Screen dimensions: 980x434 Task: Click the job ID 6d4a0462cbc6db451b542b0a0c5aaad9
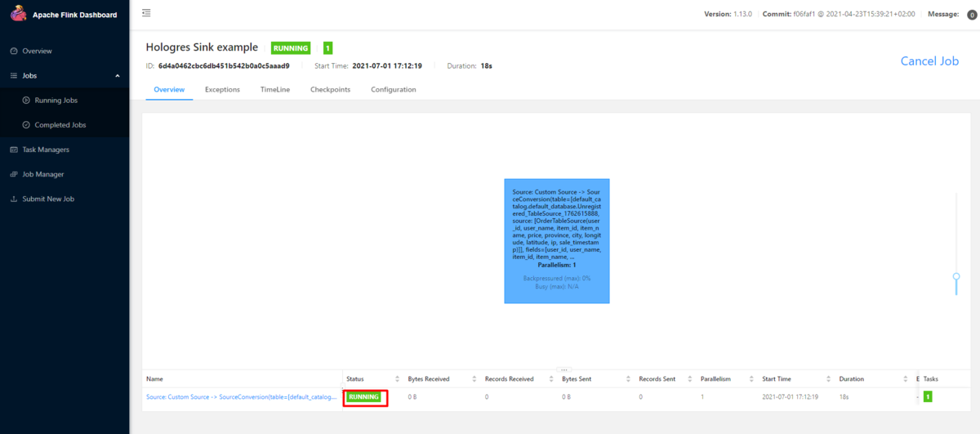tap(224, 65)
